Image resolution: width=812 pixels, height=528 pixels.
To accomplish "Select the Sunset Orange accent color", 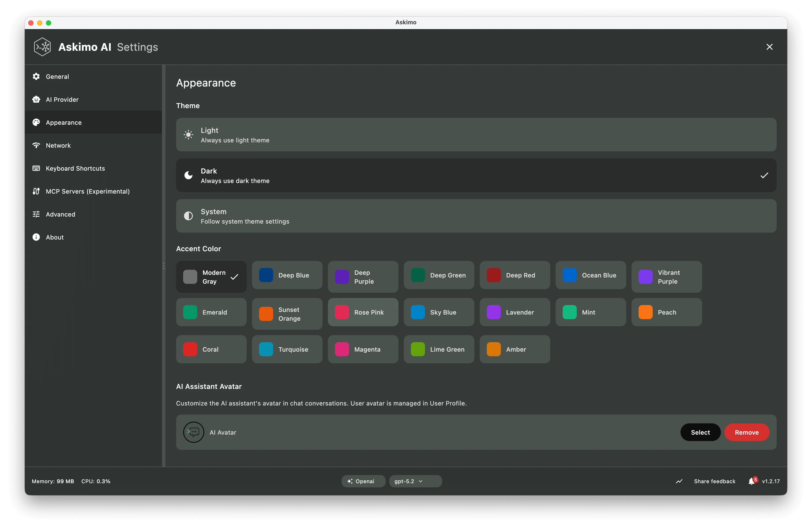I will click(x=287, y=314).
